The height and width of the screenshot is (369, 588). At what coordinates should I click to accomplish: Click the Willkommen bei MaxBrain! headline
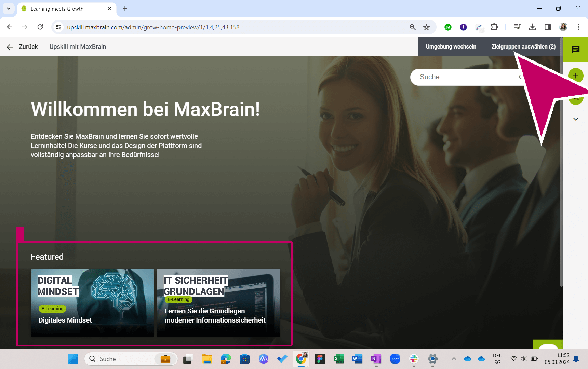[x=145, y=109]
